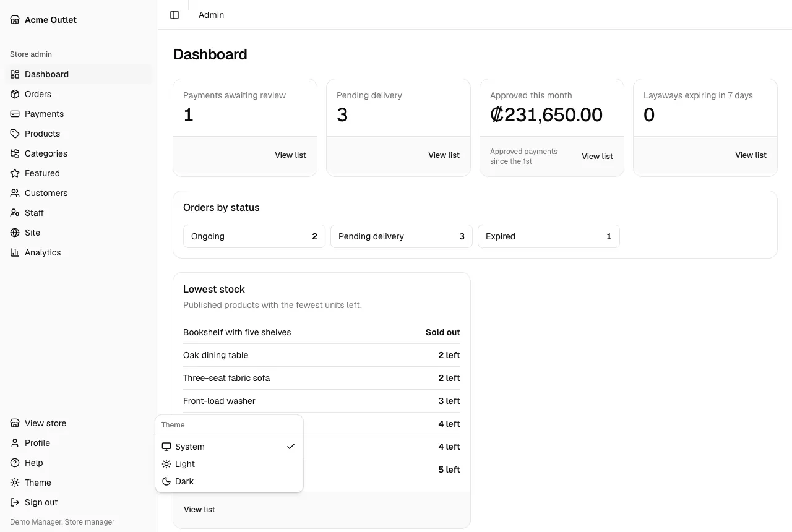This screenshot has width=792, height=532.
Task: Click the Help question mark icon
Action: (15, 463)
